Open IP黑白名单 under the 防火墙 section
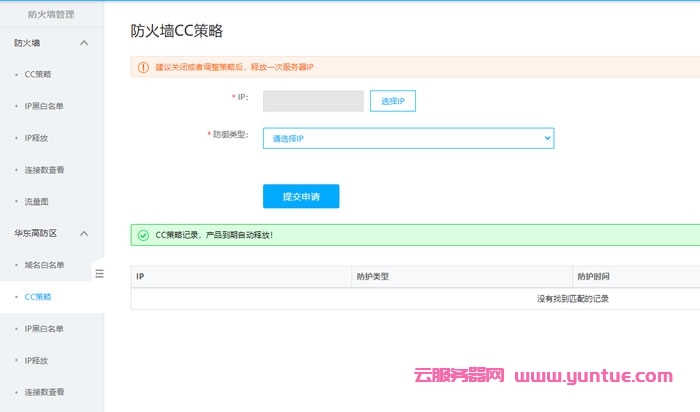Screen dimensions: 700x412 tap(44, 106)
